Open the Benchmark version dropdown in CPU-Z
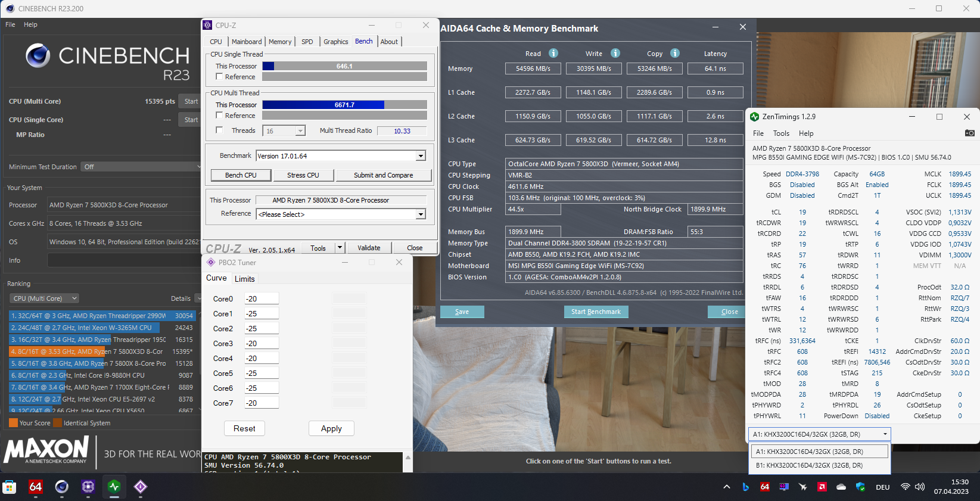Viewport: 980px width, 501px height. (421, 155)
